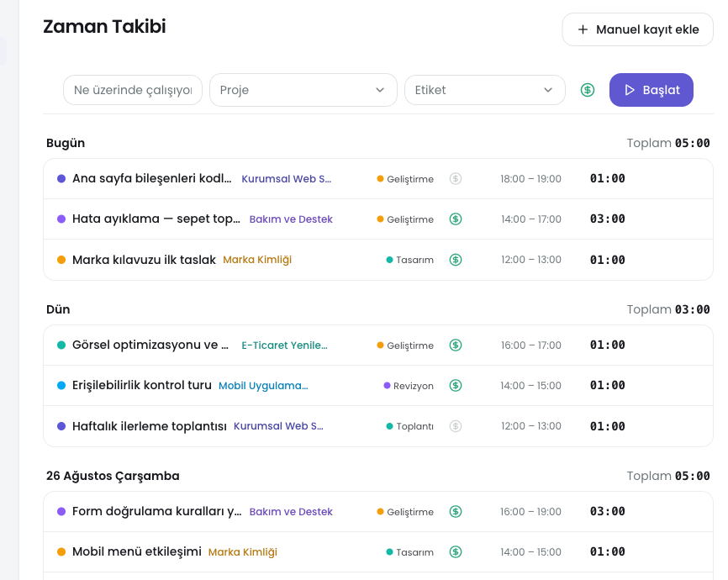Image resolution: width=728 pixels, height=580 pixels.
Task: Click Geliştirme tag in Ana sayfa bileşenleri row
Action: pyautogui.click(x=405, y=179)
